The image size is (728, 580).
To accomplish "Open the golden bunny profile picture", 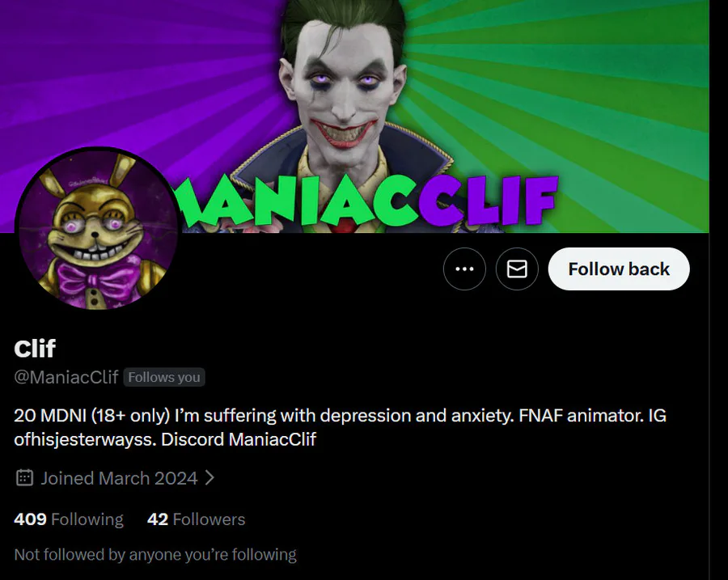I will click(x=98, y=228).
